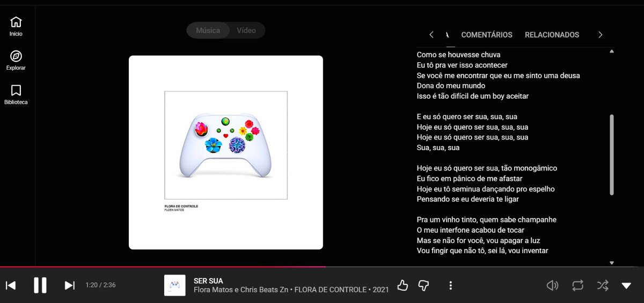This screenshot has width=644, height=303.
Task: Click lyric 'Pensando se eu deveria te ligar'
Action: point(468,199)
